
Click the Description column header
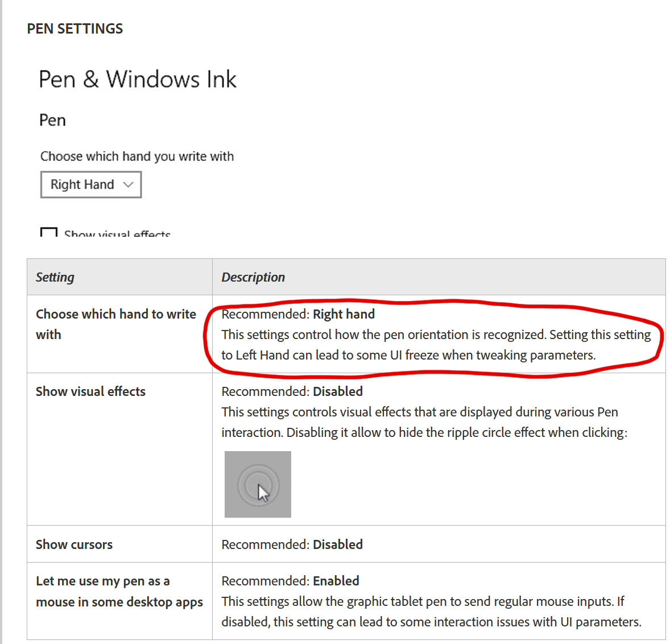tap(253, 277)
